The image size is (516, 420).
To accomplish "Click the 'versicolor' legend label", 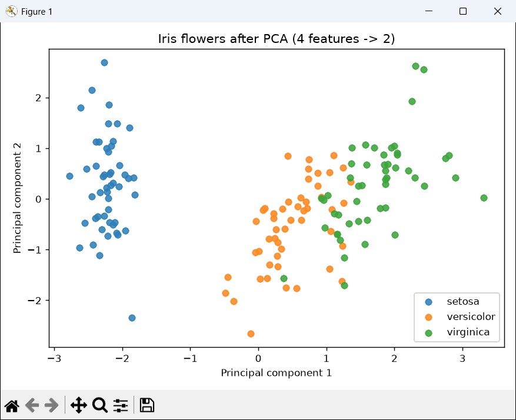I will coord(471,316).
